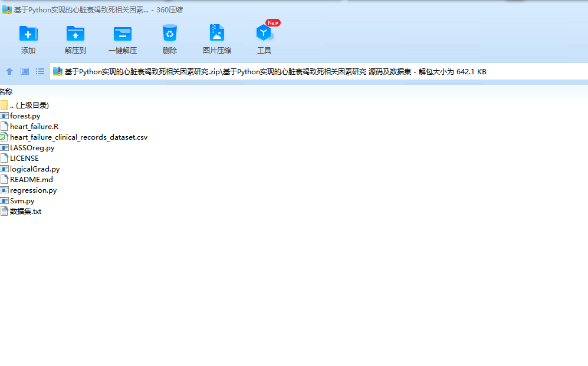This screenshot has height=366, width=588.
Task: Click the Python file icon beside forest.py
Action: pyautogui.click(x=4, y=116)
